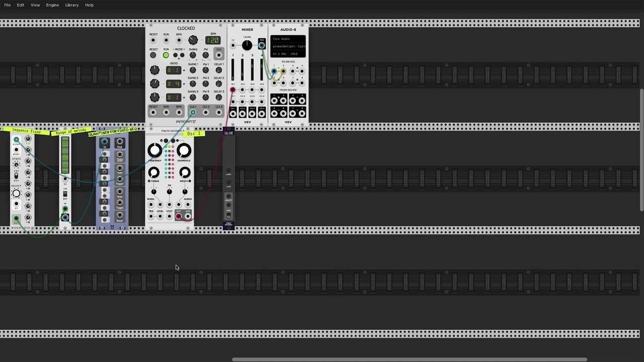
Task: Click the macro oscillator MORPH knob
Action: pos(185,172)
